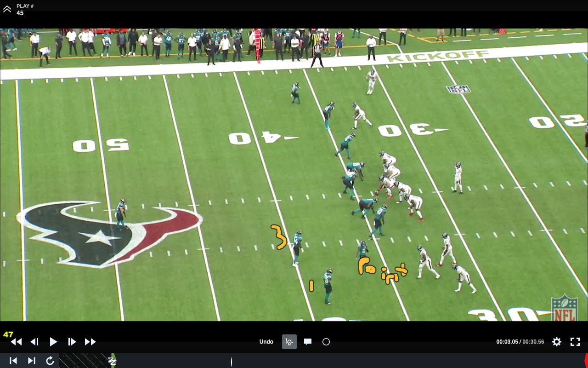Rewind the video clip
This screenshot has height=368, width=588.
[x=16, y=342]
